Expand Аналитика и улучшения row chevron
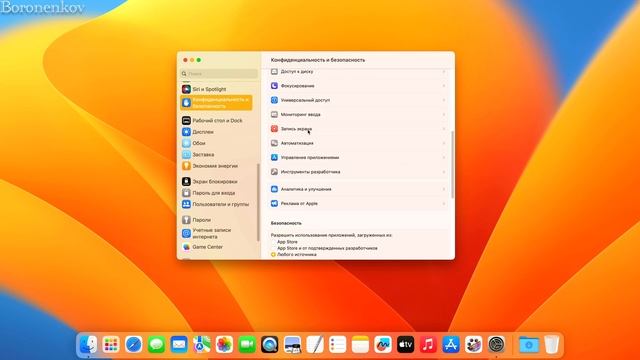Viewport: 640px width, 360px height. [x=444, y=189]
